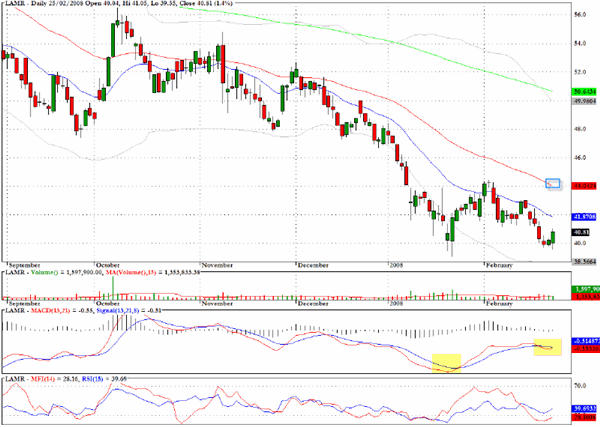Click the green 50.6434 price tag
600x427 pixels.
(584, 92)
